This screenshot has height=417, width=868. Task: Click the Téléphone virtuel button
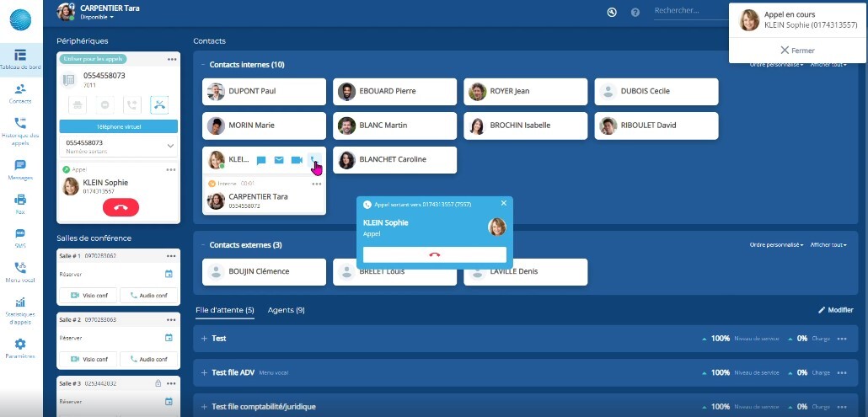118,126
